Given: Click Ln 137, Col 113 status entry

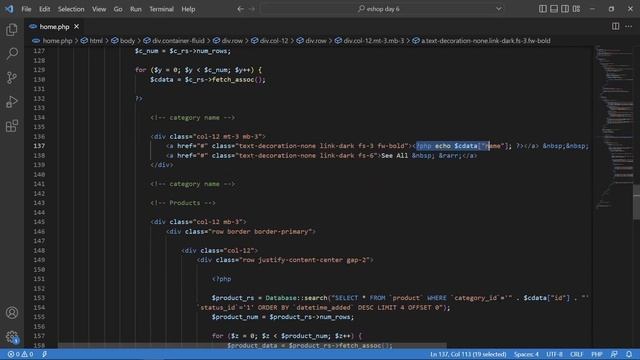Looking at the screenshot, I should click(x=468, y=354).
